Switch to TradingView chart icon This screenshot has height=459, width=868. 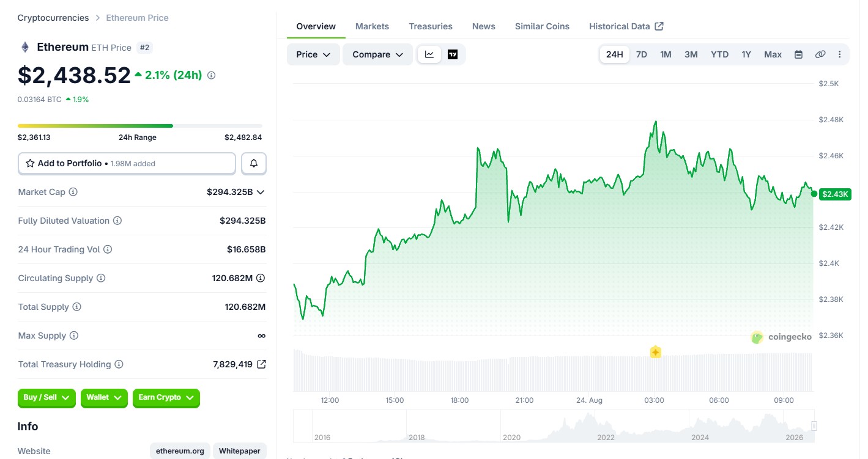453,54
